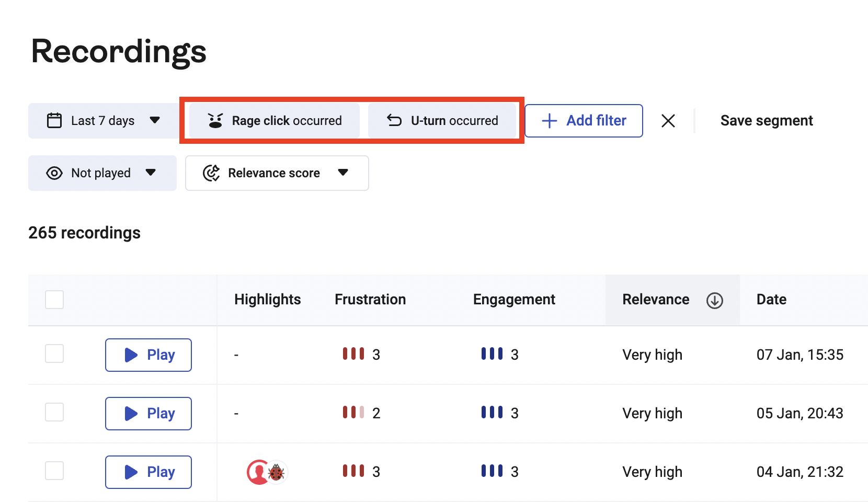
Task: Click the U-turn arrow icon
Action: click(394, 121)
